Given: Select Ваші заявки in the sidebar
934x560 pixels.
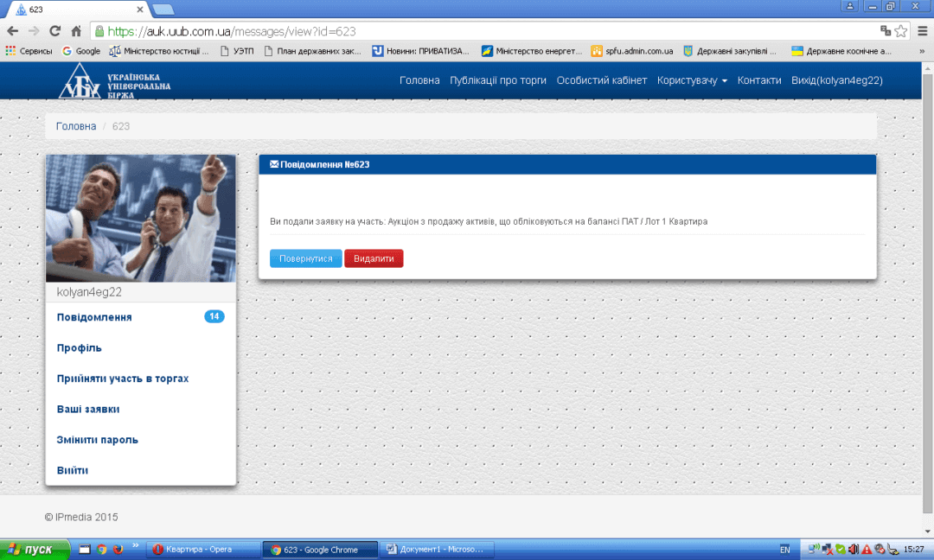Looking at the screenshot, I should (88, 409).
